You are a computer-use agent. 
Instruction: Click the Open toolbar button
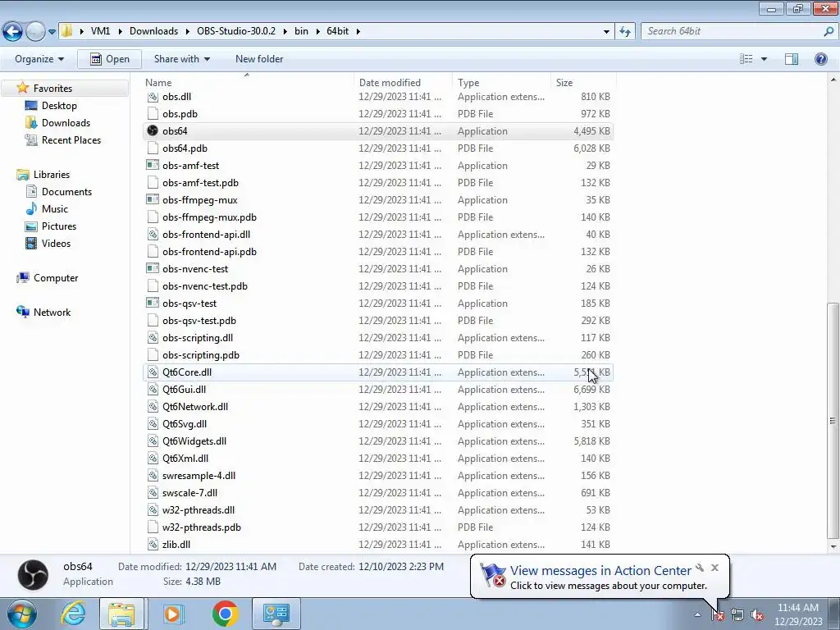[x=109, y=59]
